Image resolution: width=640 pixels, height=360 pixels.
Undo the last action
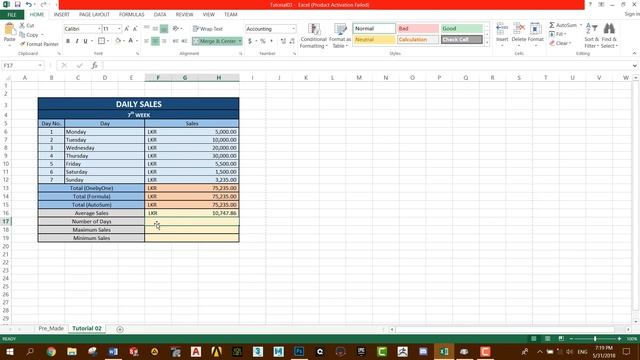click(29, 4)
